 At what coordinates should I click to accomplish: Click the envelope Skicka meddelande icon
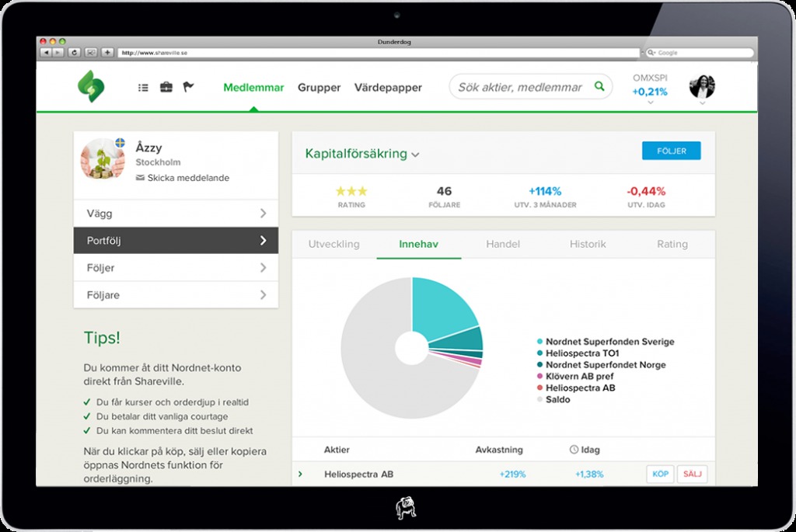coord(140,178)
